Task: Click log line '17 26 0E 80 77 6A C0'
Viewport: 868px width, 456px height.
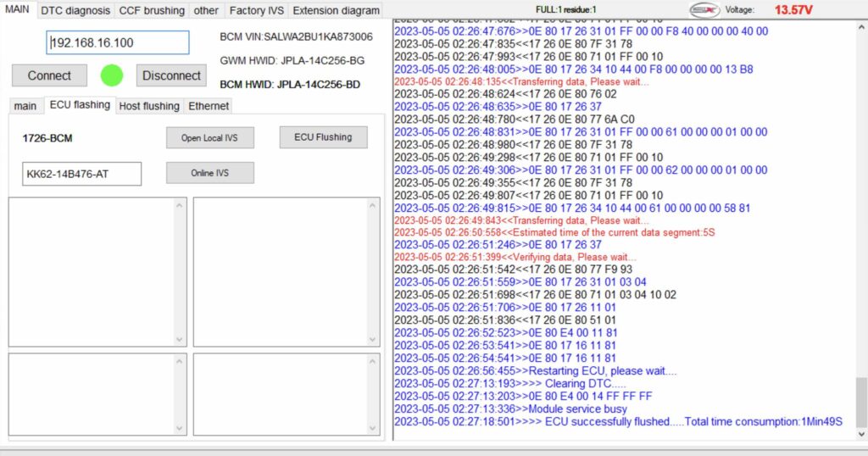Action: point(515,119)
